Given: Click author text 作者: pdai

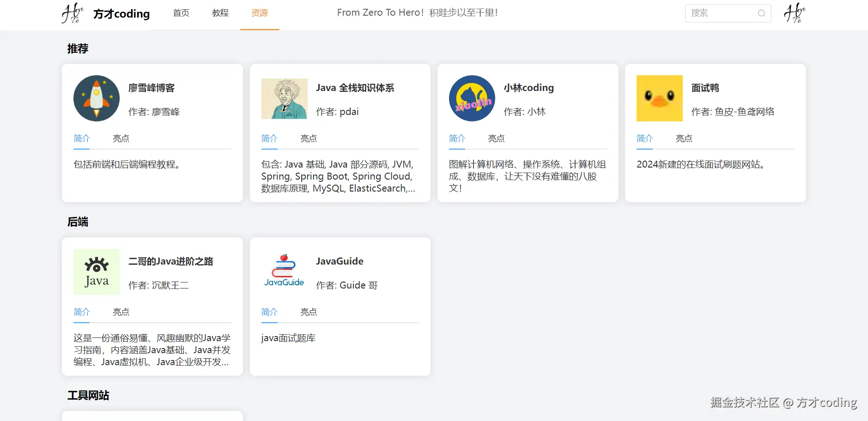Looking at the screenshot, I should (x=338, y=112).
